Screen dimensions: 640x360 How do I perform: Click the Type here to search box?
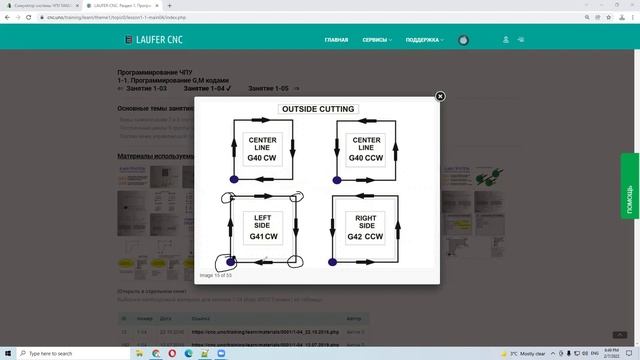(73, 353)
